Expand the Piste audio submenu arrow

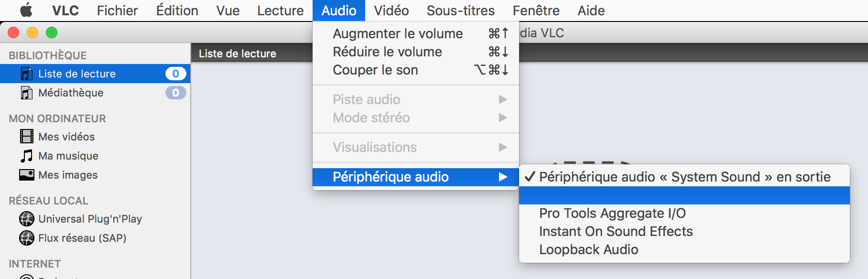coord(503,99)
